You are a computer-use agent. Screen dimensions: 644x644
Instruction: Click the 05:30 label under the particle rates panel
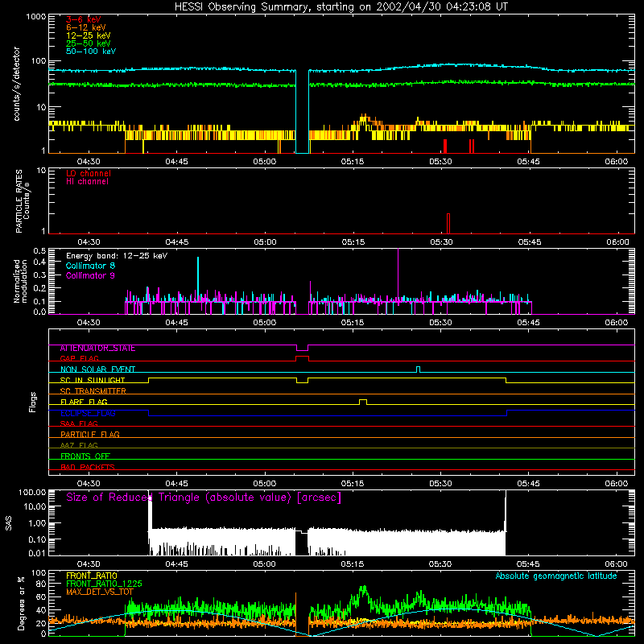441,242
